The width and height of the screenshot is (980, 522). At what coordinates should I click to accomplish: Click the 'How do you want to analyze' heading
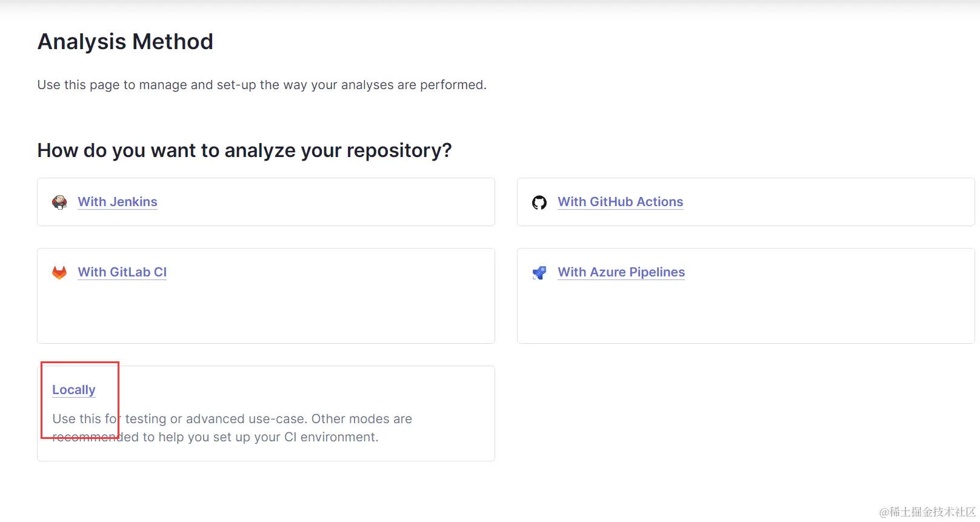click(x=244, y=150)
